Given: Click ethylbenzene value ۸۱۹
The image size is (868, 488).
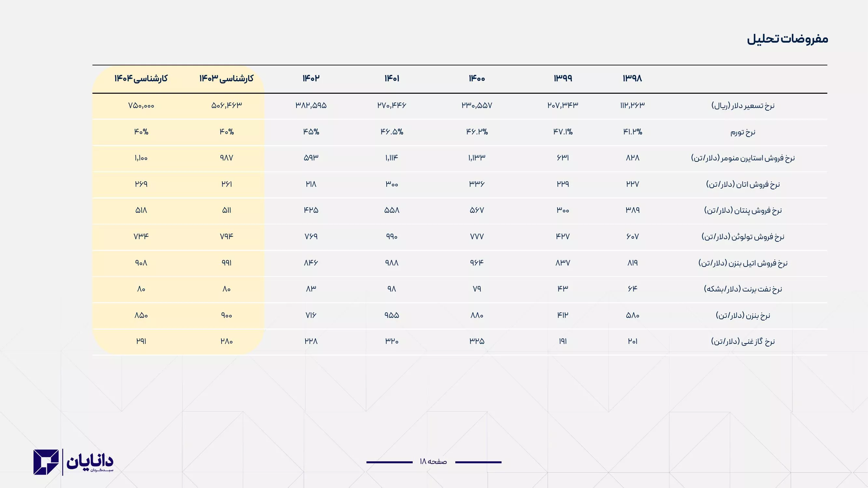Looking at the screenshot, I should pyautogui.click(x=632, y=262).
